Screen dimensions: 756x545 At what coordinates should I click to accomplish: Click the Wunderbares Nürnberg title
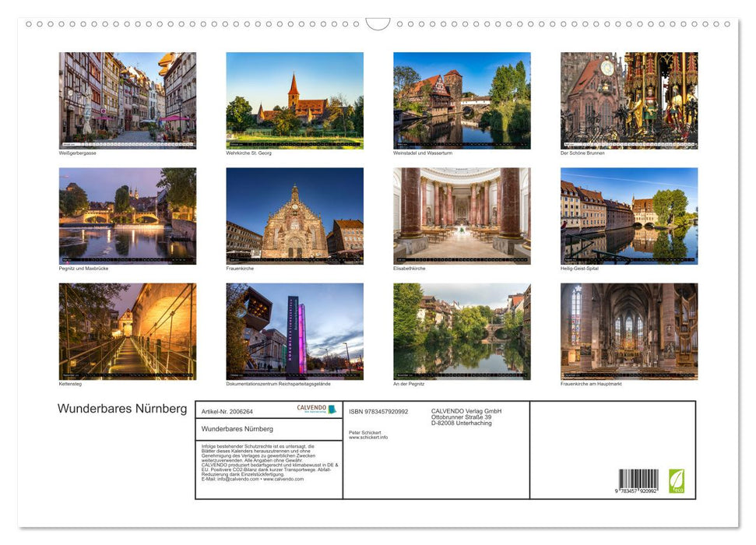(x=122, y=408)
